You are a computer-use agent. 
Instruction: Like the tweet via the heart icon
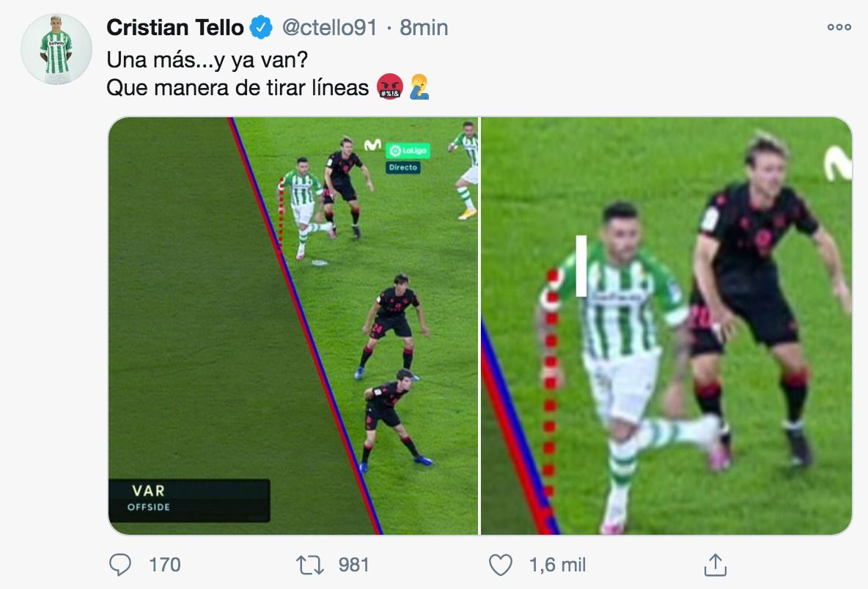coord(501,565)
